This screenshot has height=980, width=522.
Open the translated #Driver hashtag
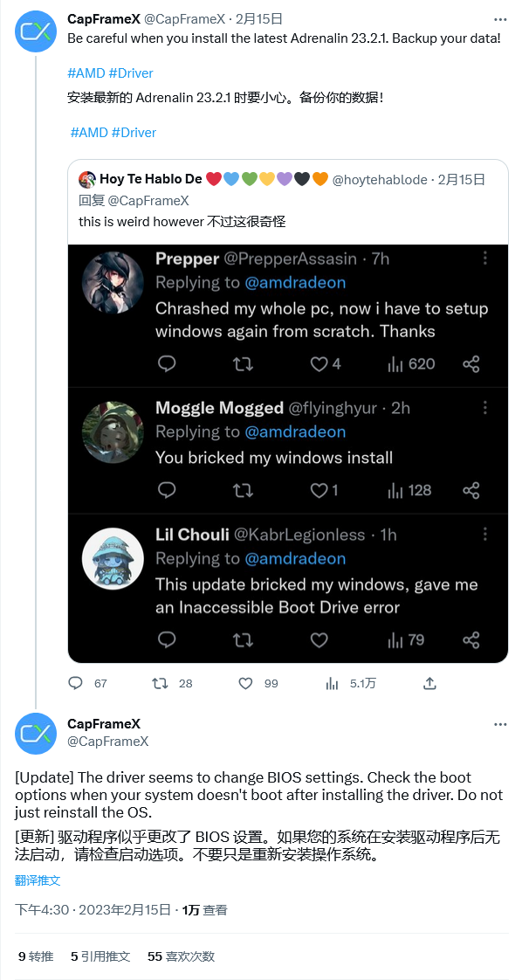pyautogui.click(x=134, y=133)
